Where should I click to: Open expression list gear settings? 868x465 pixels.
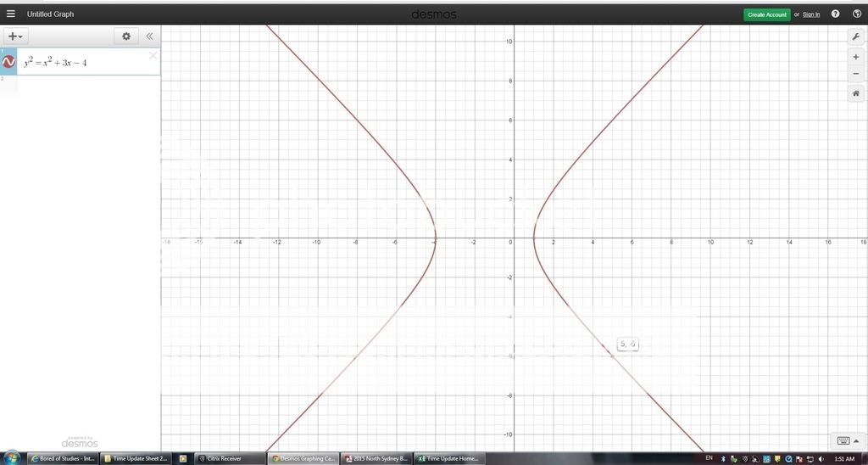127,36
